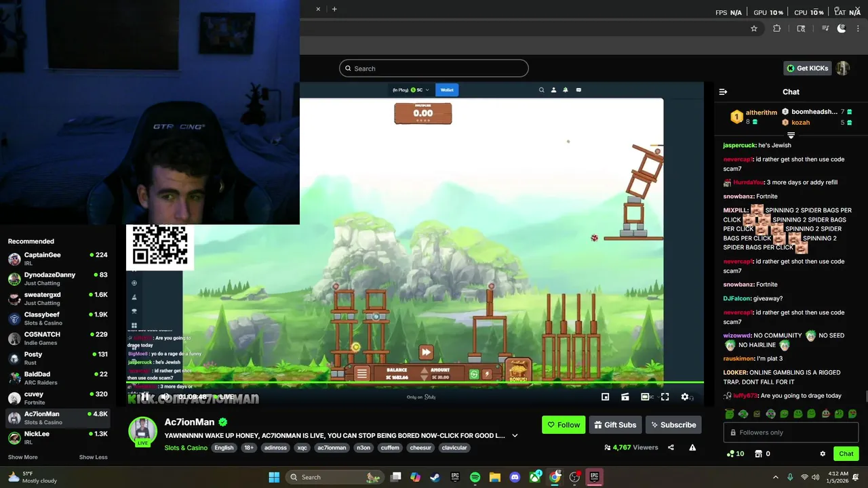
Task: Open mini player mode icon
Action: pyautogui.click(x=606, y=396)
